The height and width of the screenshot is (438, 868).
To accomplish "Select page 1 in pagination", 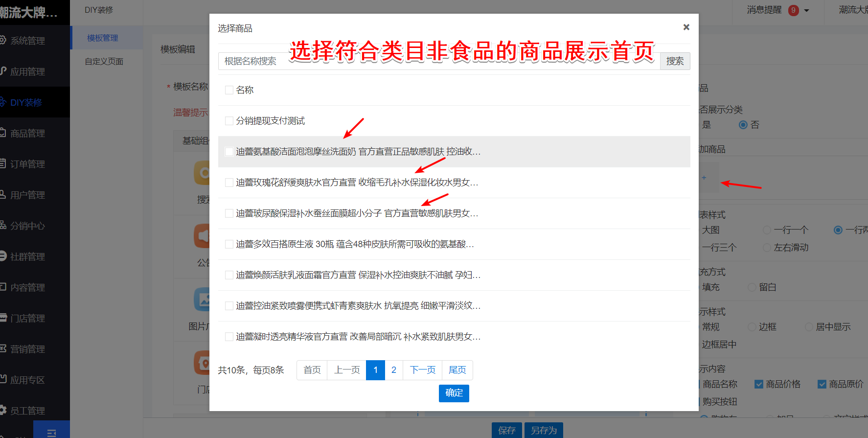I will (375, 370).
